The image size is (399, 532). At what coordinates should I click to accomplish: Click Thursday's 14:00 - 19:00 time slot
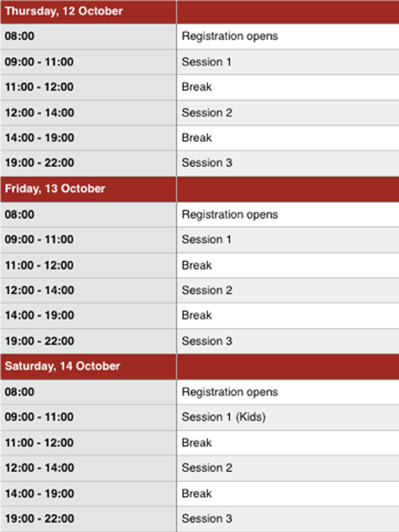[39, 138]
